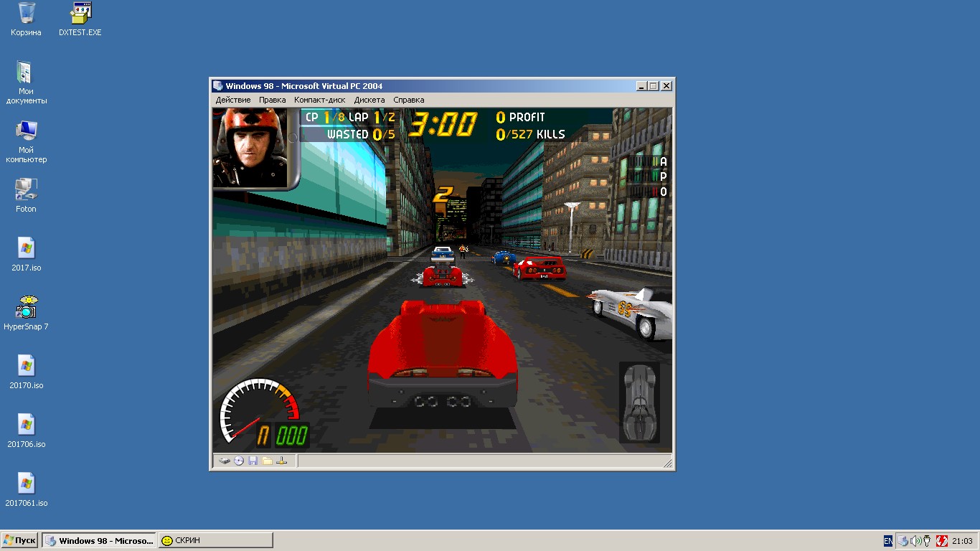
Task: Switch to СКРИН taskbar button
Action: [x=216, y=540]
